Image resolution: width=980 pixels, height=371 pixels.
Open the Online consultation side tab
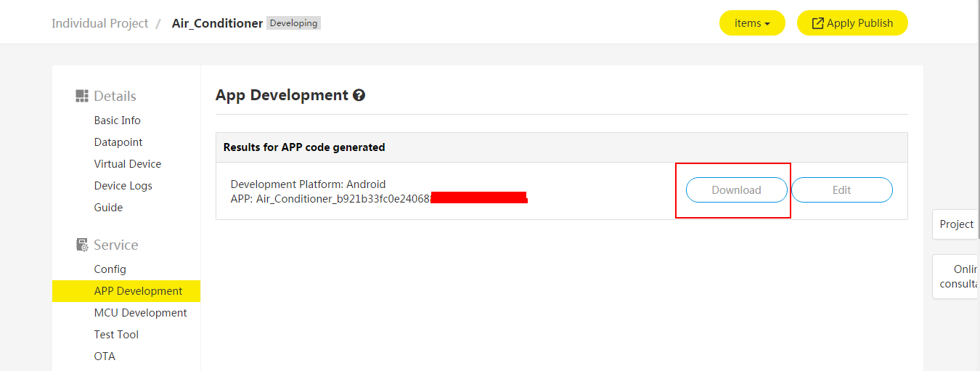pos(958,276)
